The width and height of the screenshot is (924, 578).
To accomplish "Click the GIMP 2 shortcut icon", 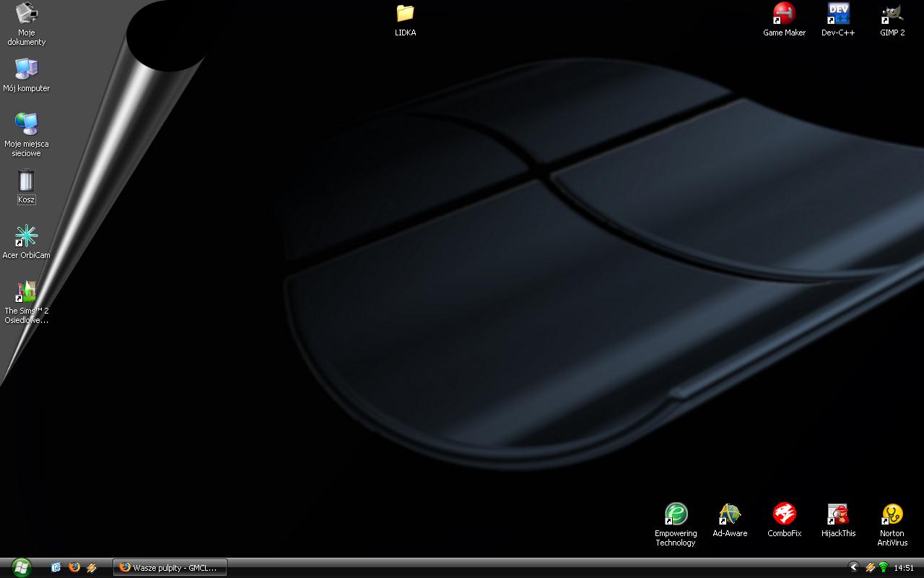I will point(892,14).
